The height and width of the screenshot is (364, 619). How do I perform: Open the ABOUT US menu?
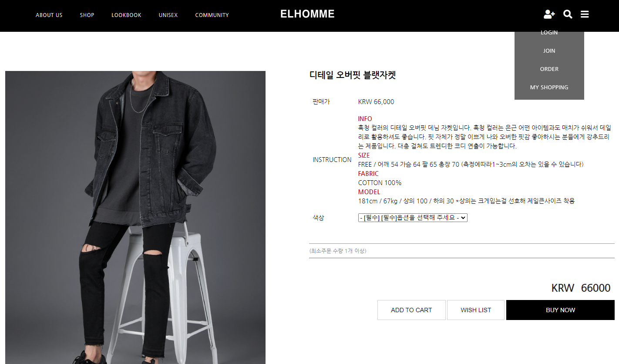(x=49, y=15)
